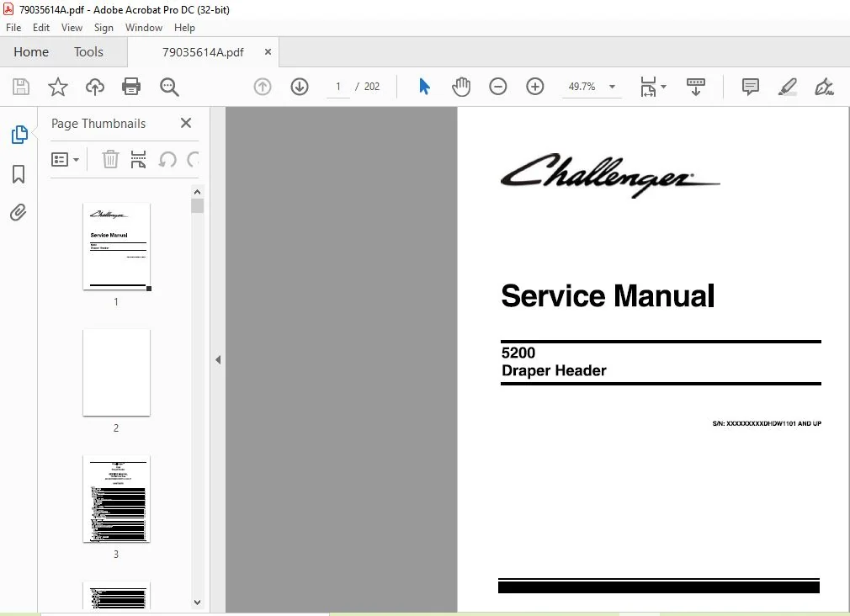This screenshot has height=616, width=850.
Task: Open the thumbnails options dropdown menu
Action: point(65,159)
